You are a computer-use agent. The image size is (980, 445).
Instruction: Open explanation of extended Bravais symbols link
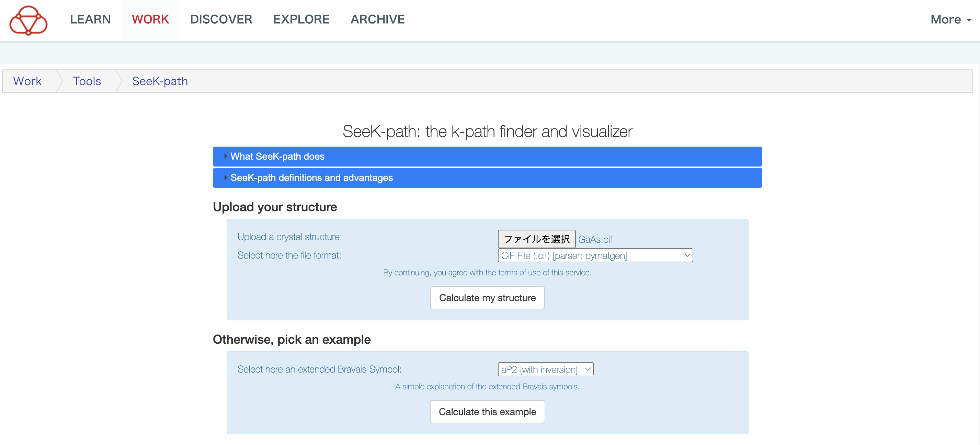click(x=487, y=386)
